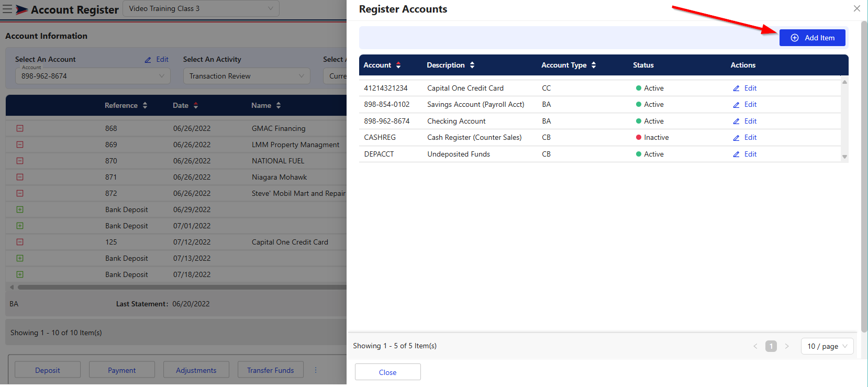The width and height of the screenshot is (868, 387).
Task: Click the Account Register logo icon
Action: [x=21, y=9]
